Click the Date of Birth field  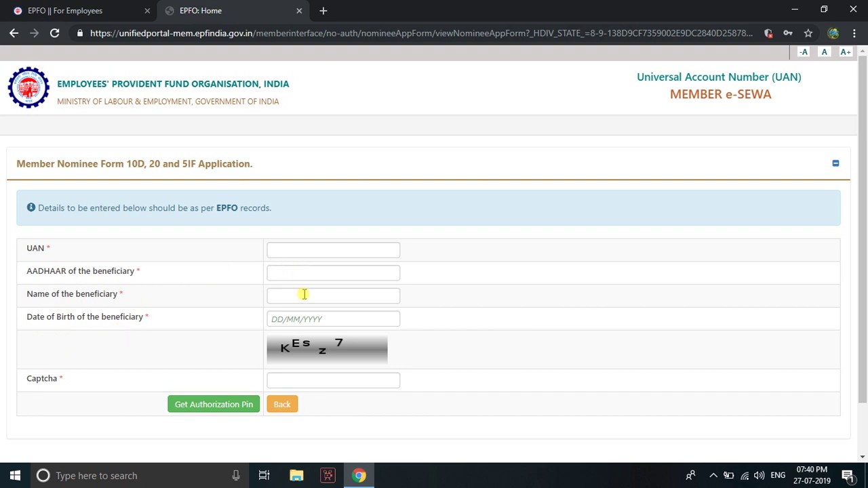click(333, 319)
